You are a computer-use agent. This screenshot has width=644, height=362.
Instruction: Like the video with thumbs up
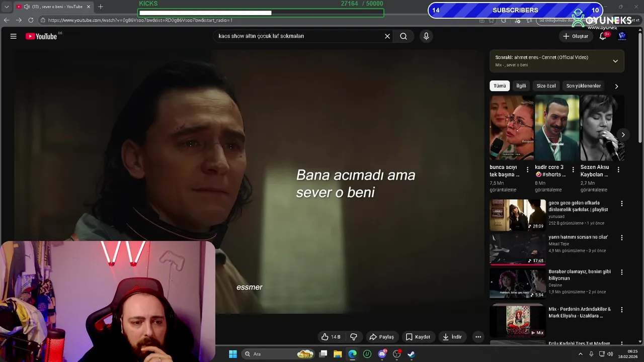[331, 337]
